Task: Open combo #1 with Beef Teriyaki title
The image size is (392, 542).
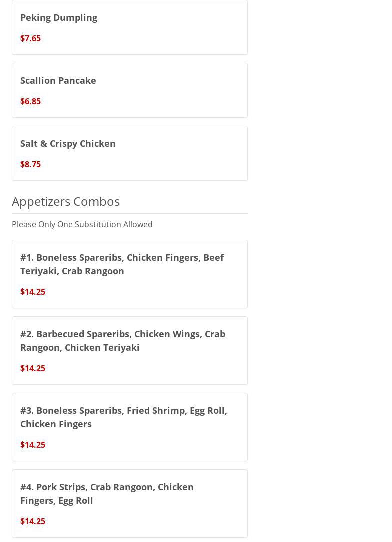Action: pos(122,264)
